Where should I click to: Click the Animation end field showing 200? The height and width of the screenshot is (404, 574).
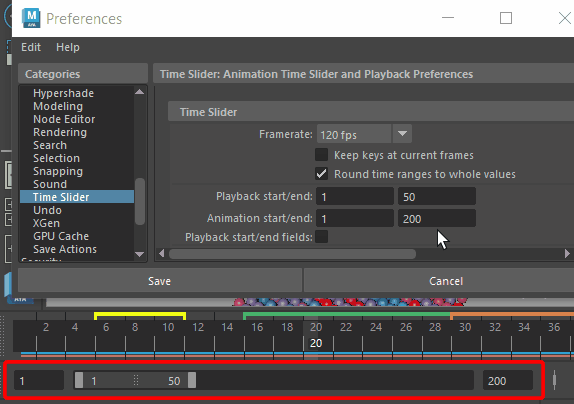coord(437,218)
